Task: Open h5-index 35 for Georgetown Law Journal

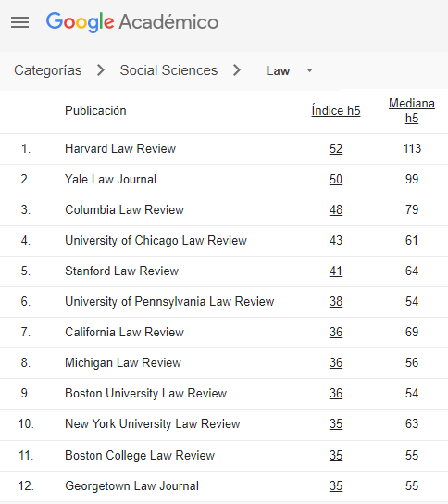Action: point(336,485)
